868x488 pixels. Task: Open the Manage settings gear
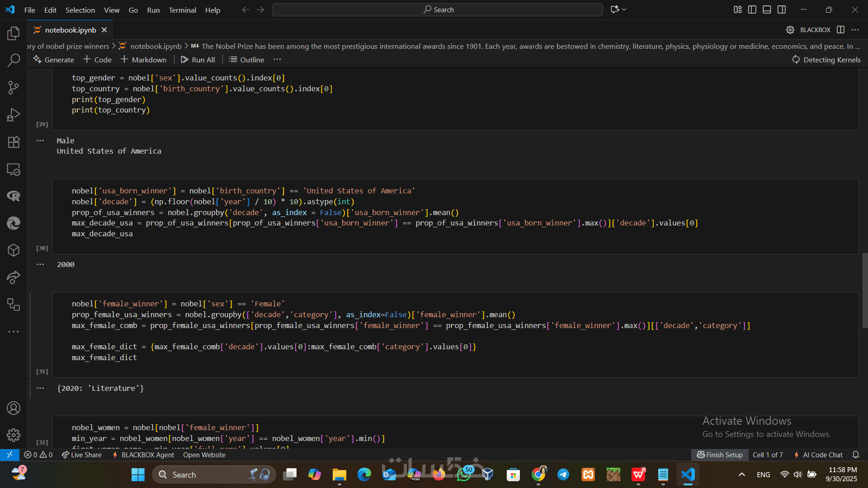click(14, 435)
